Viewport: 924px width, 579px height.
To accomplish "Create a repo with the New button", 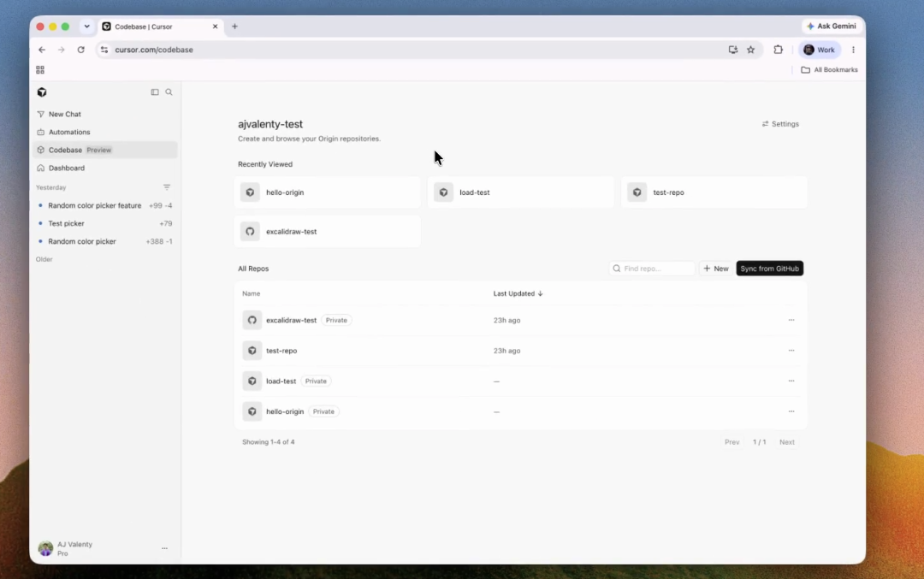I will (x=716, y=269).
